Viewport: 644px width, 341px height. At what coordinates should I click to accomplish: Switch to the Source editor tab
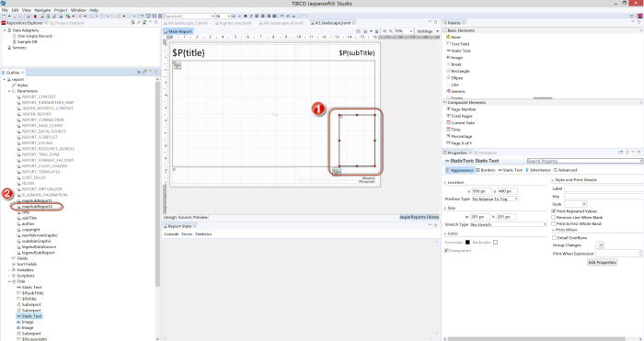[x=185, y=217]
